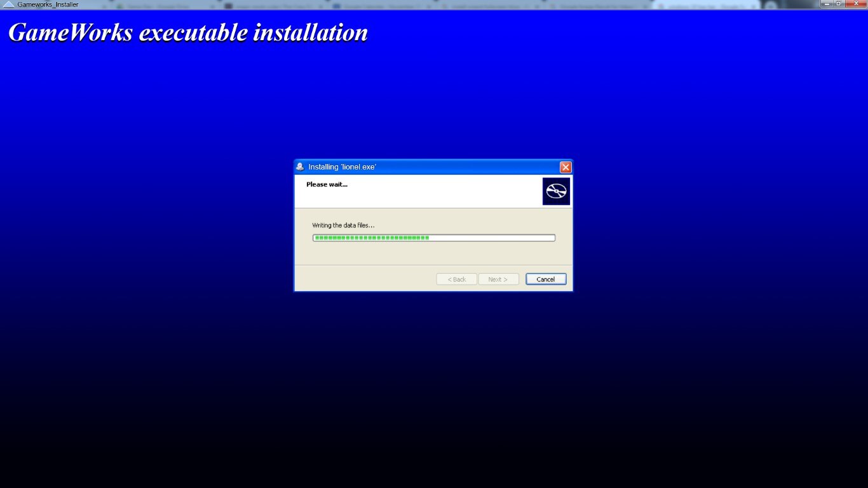This screenshot has width=868, height=488.
Task: Cancel the lionel.exe installation
Action: (x=546, y=280)
